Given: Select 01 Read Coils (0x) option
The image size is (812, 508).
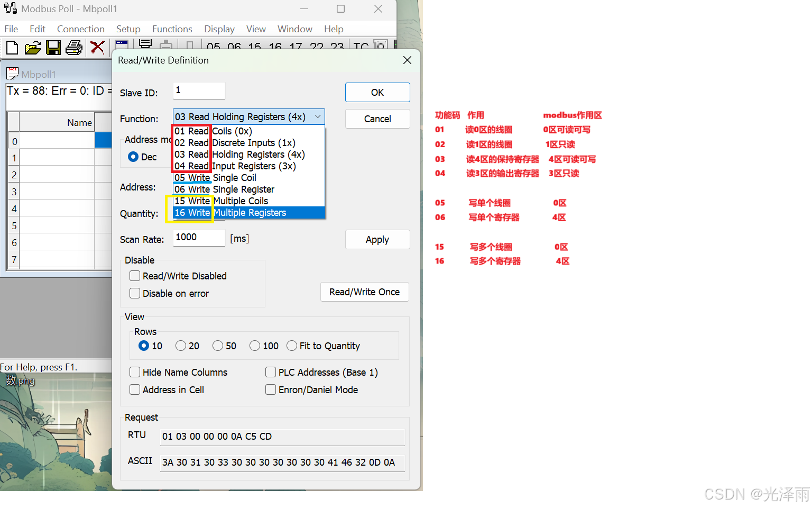Looking at the screenshot, I should [x=249, y=131].
